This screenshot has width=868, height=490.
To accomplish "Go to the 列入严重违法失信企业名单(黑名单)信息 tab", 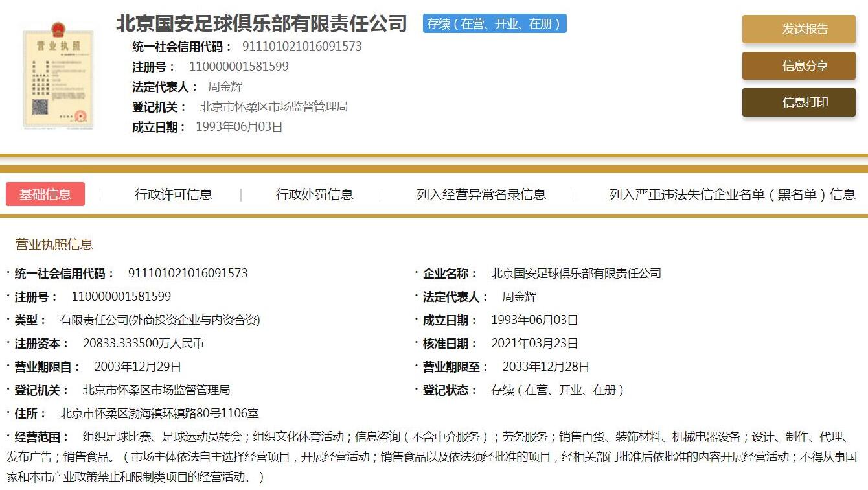I will [x=732, y=194].
